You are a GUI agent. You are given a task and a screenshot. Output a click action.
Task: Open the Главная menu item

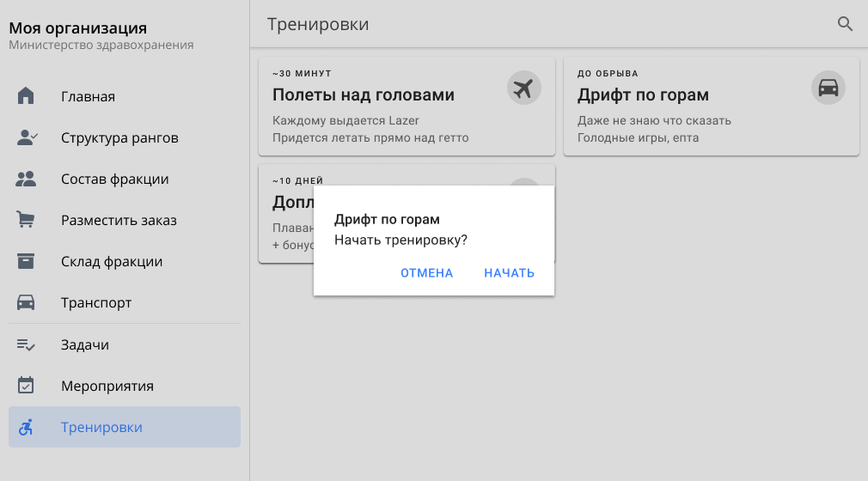88,96
